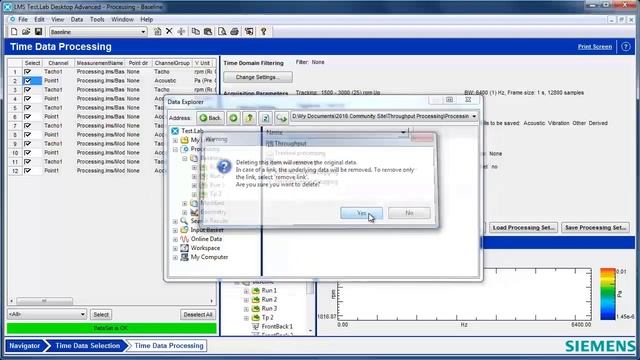
Task: Toggle the Select checkbox in row 4
Action: [x=28, y=99]
